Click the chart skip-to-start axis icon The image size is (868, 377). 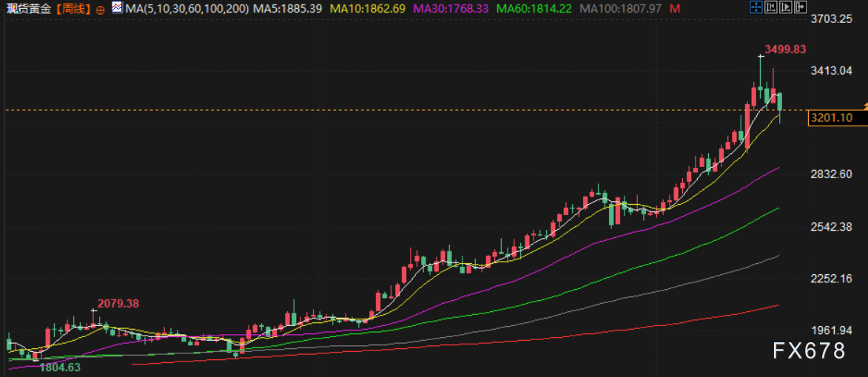tap(771, 7)
